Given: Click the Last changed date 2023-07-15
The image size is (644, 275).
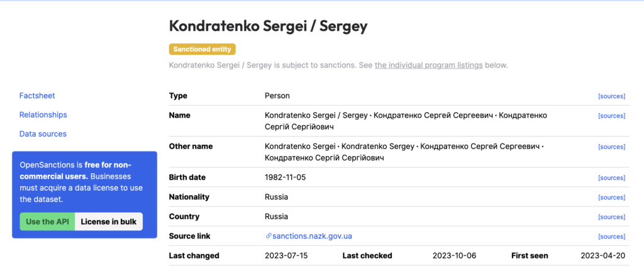Looking at the screenshot, I should (x=286, y=255).
